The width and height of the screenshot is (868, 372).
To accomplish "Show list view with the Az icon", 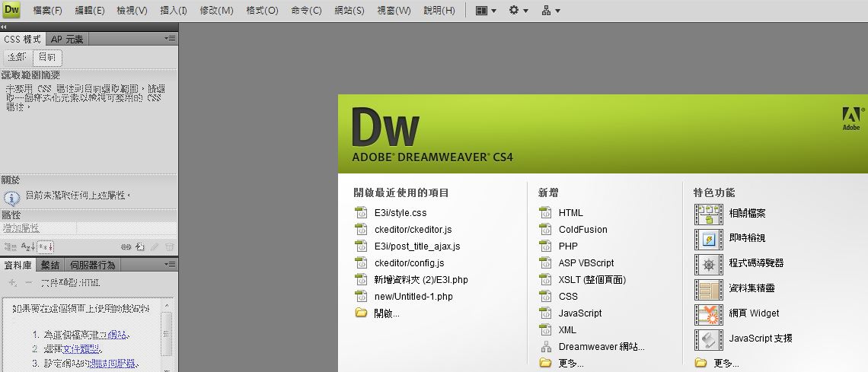I will click(x=27, y=246).
